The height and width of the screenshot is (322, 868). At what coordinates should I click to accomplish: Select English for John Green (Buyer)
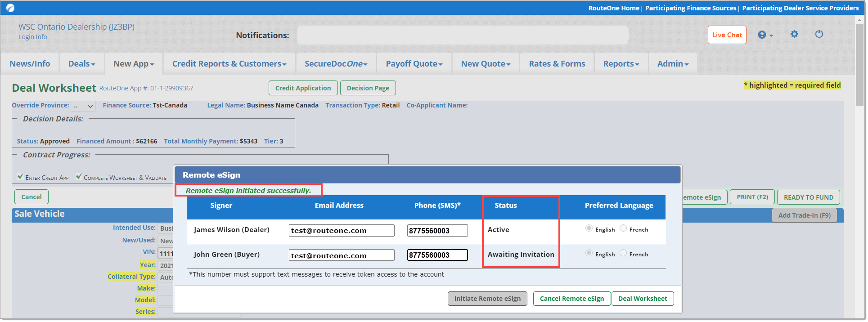[x=589, y=253]
